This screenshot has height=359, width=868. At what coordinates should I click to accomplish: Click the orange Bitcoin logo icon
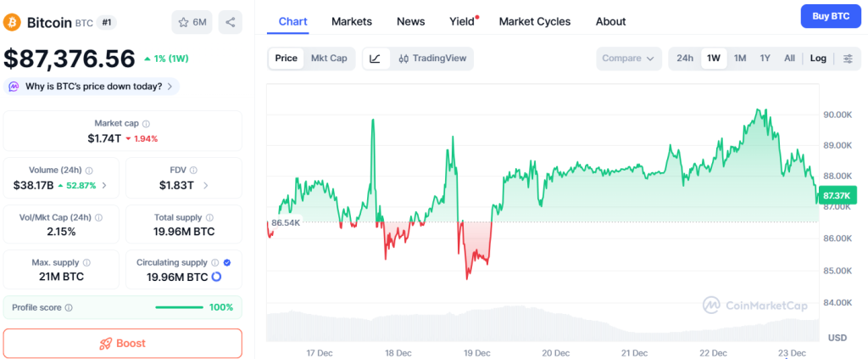(x=13, y=21)
